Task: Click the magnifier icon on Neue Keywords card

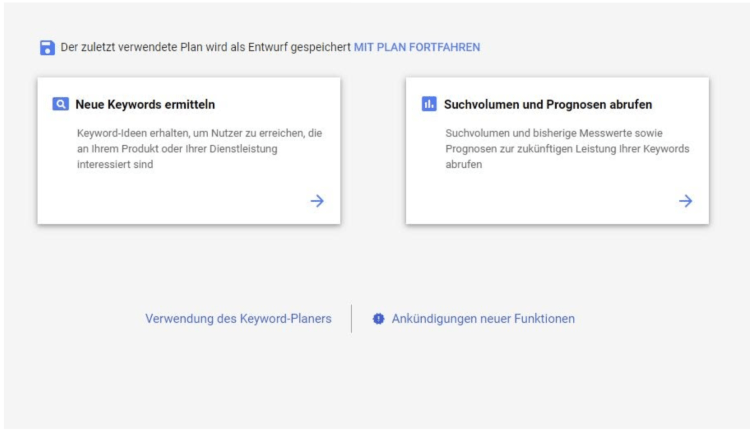Action: pyautogui.click(x=60, y=104)
